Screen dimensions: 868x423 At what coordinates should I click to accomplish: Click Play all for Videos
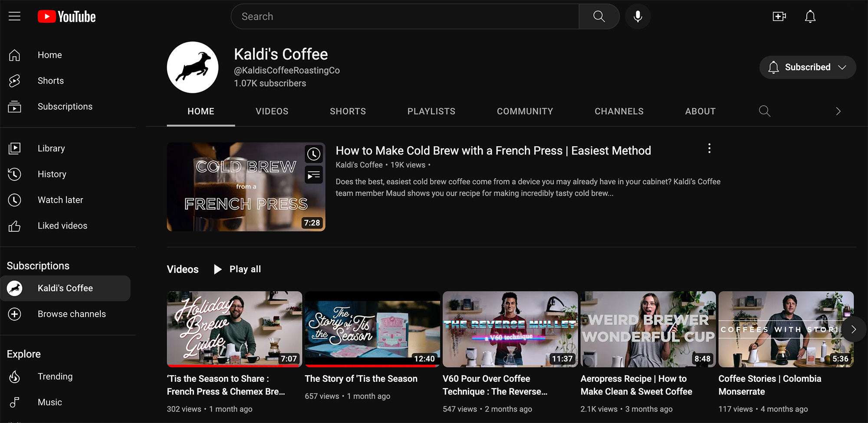[x=237, y=269]
